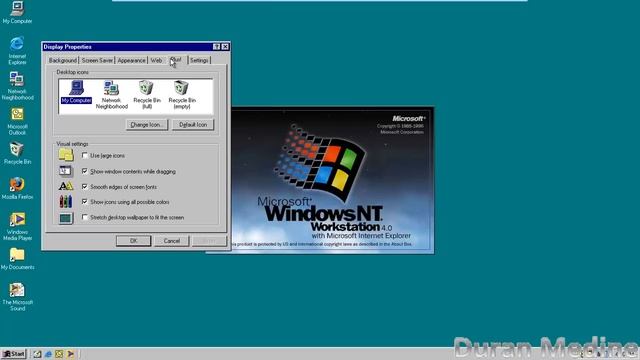
Task: Select Mozilla Firefox desktop icon
Action: click(x=17, y=188)
